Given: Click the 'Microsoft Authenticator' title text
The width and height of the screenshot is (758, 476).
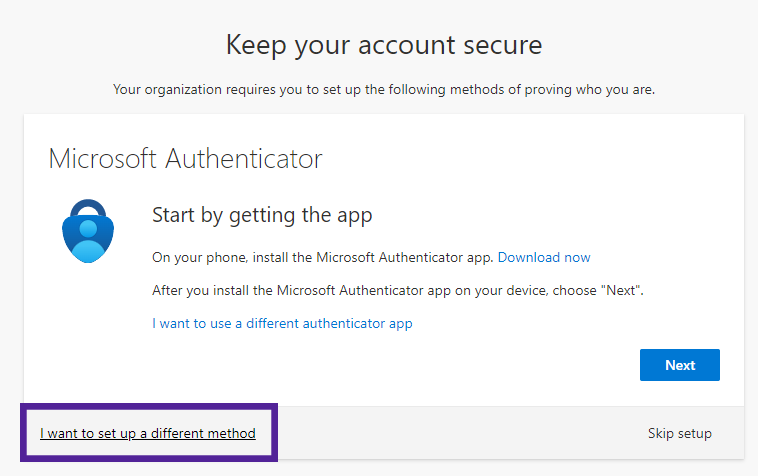Looking at the screenshot, I should tap(185, 159).
